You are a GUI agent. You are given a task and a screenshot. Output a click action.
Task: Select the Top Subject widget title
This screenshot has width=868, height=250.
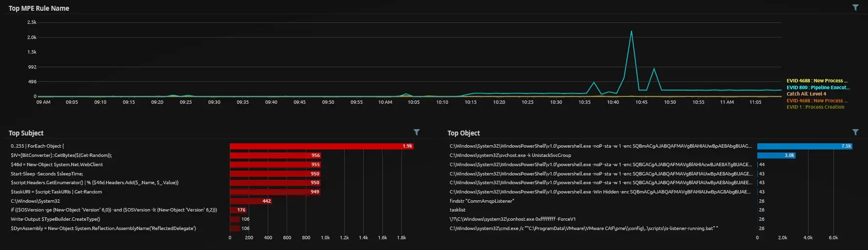click(x=26, y=133)
